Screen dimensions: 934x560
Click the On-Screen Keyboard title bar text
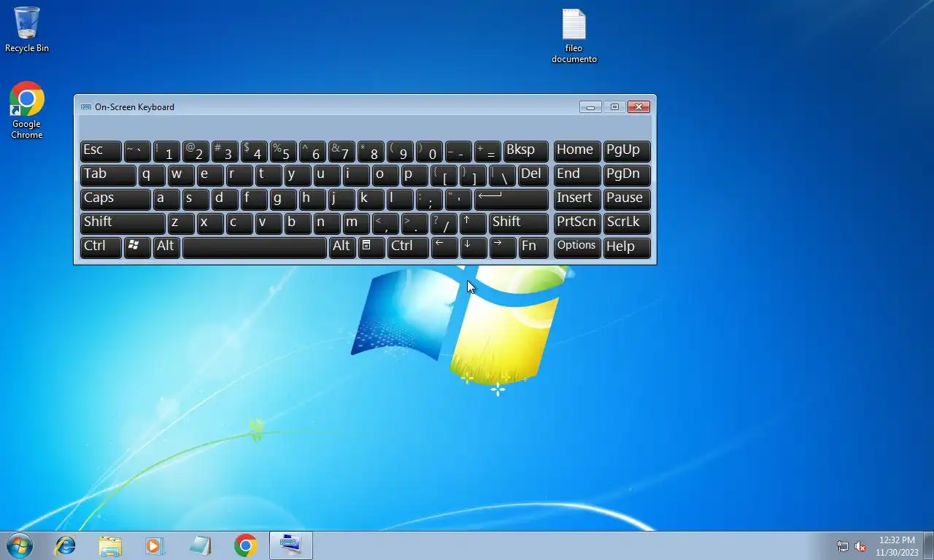[x=134, y=107]
